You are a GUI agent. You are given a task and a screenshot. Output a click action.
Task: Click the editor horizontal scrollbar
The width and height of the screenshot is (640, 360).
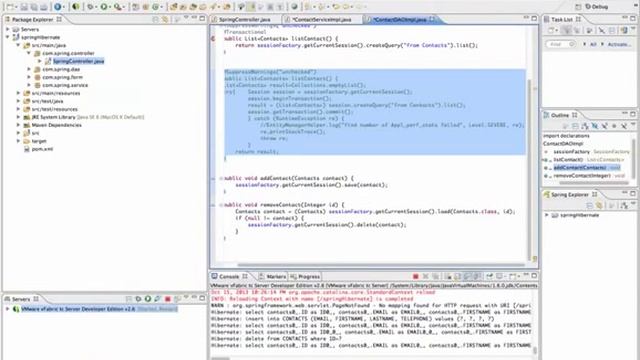pos(381,265)
